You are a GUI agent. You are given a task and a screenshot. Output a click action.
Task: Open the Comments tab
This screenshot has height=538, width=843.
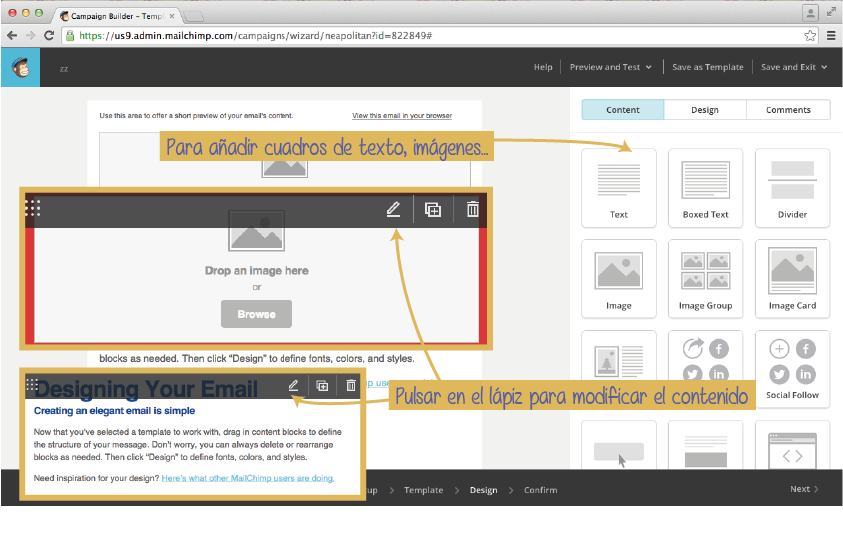[788, 110]
